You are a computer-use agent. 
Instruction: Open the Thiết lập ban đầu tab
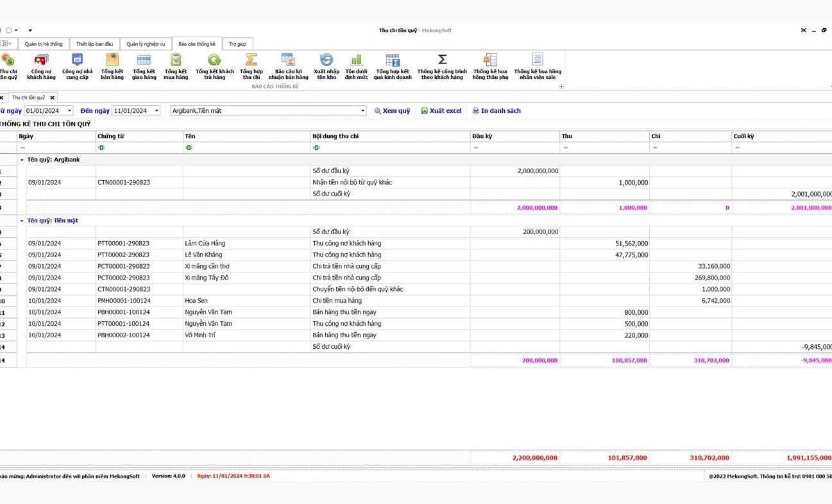(x=94, y=44)
